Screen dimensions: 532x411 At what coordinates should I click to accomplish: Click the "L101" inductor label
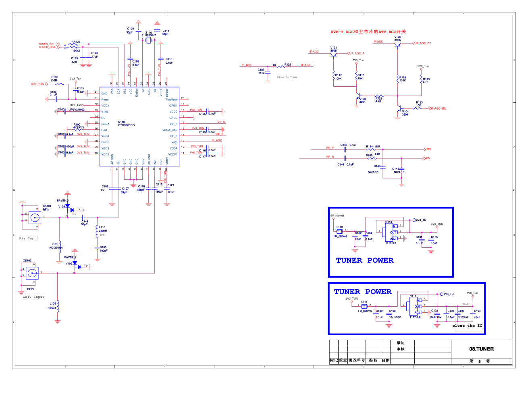(x=54, y=244)
